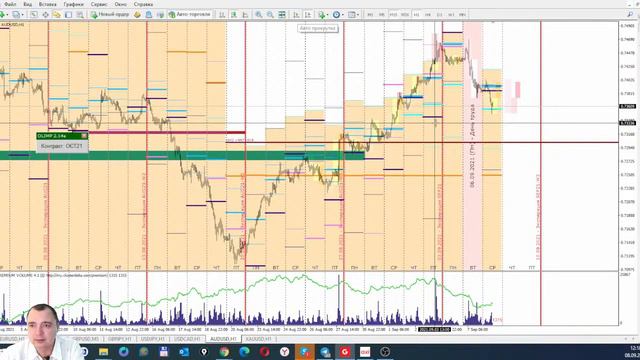Select the M1 timeframe button

pyautogui.click(x=370, y=15)
